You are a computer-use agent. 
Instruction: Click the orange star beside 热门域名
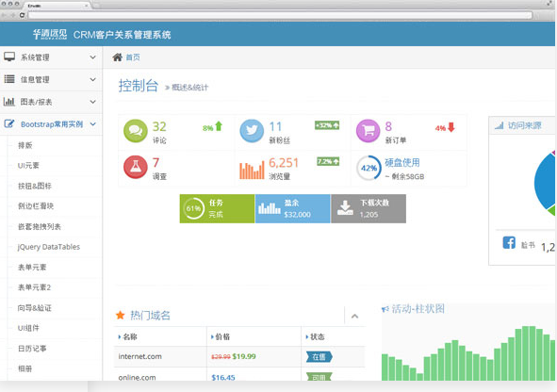tap(120, 315)
